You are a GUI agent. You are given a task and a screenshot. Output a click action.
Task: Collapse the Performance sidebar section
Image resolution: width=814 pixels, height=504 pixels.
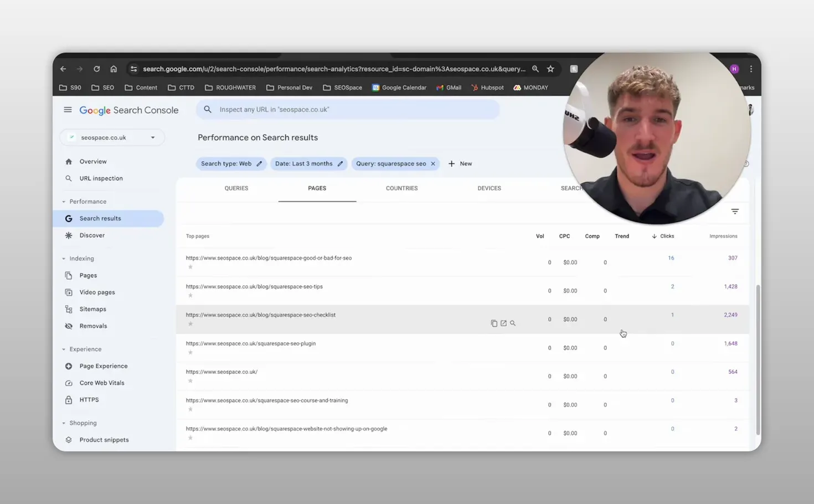point(64,202)
